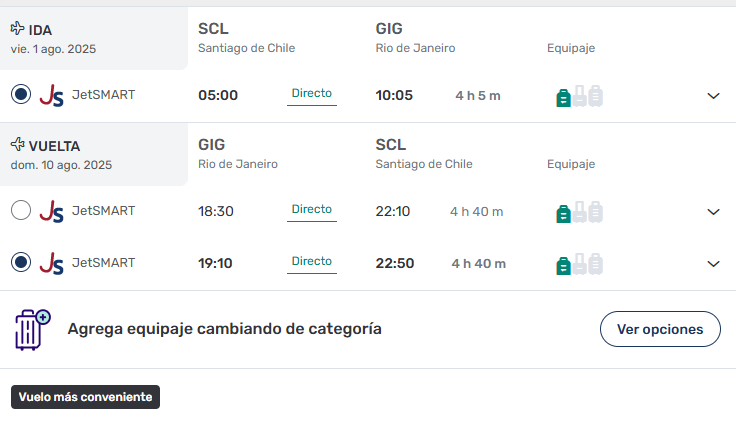Select the 05:00 outbound flight radio button
This screenshot has width=736, height=421.
(x=21, y=94)
